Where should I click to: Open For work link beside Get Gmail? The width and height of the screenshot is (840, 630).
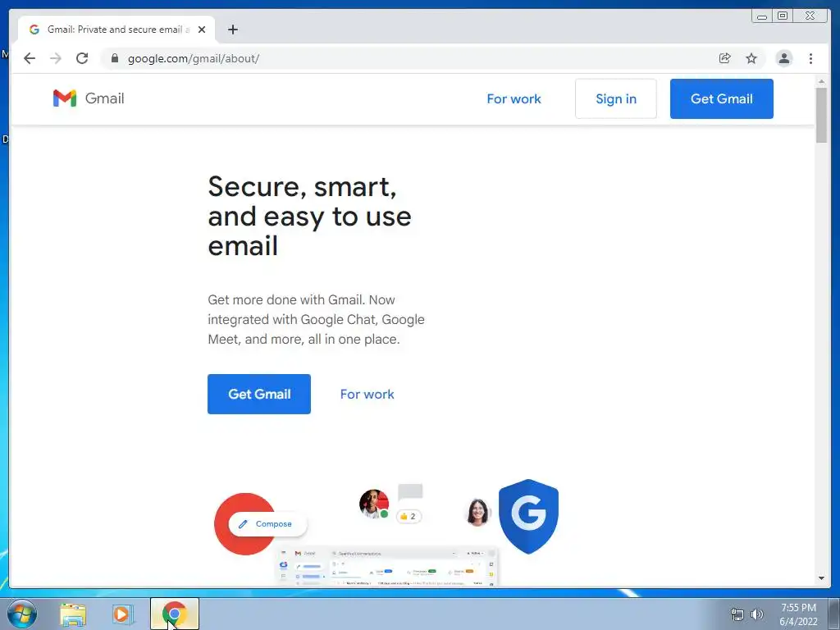(x=367, y=395)
